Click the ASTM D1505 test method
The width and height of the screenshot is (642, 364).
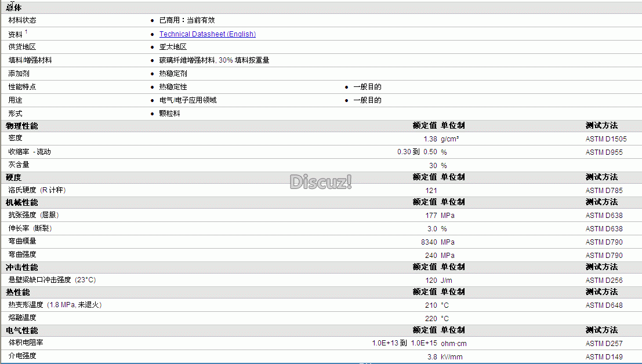click(x=606, y=139)
